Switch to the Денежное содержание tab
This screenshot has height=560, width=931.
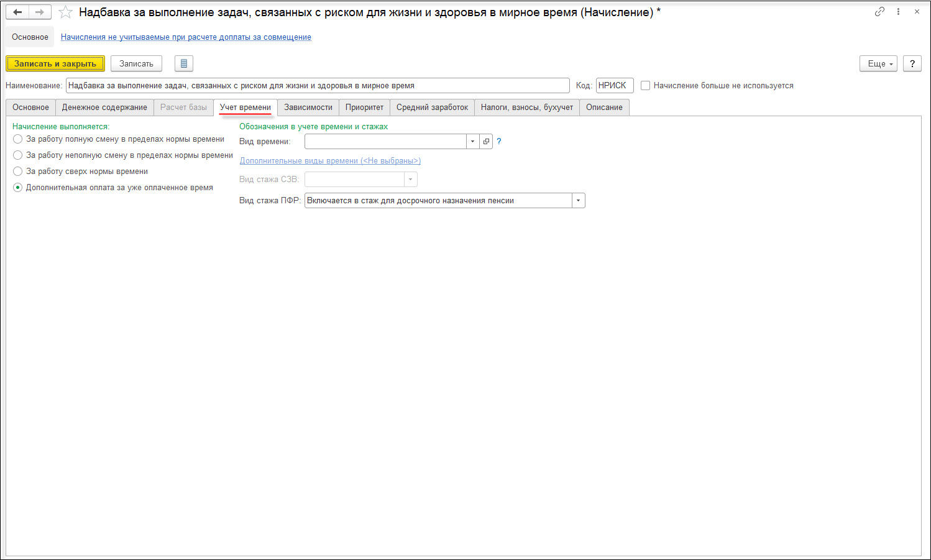tap(104, 108)
